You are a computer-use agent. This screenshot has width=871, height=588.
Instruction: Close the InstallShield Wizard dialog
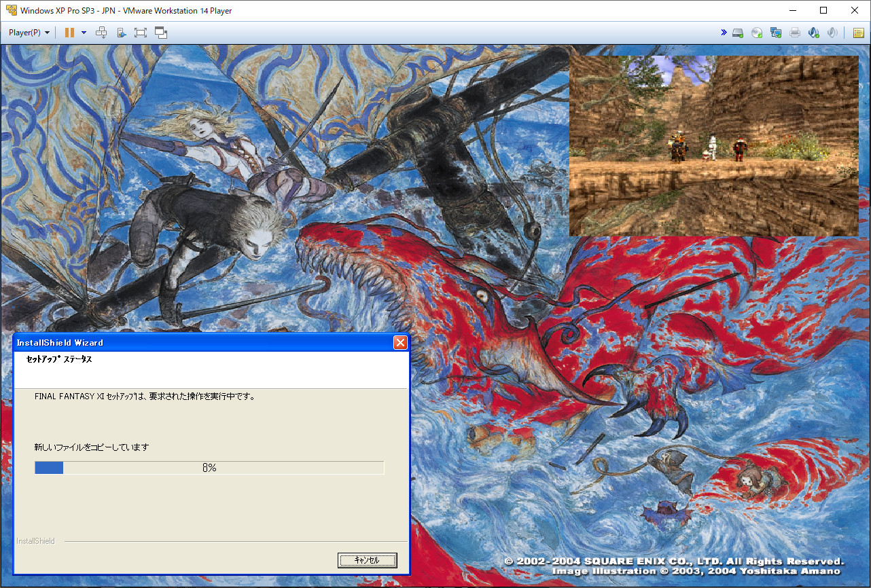tap(400, 342)
